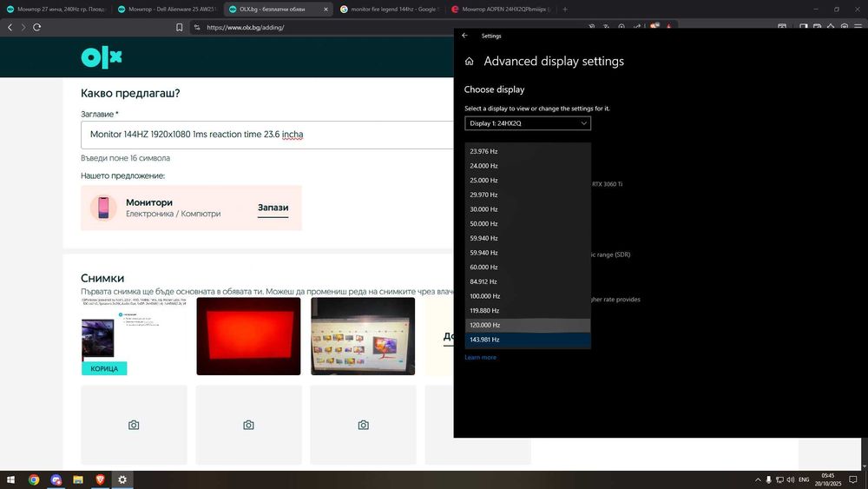Click the OLX logo

click(x=102, y=57)
